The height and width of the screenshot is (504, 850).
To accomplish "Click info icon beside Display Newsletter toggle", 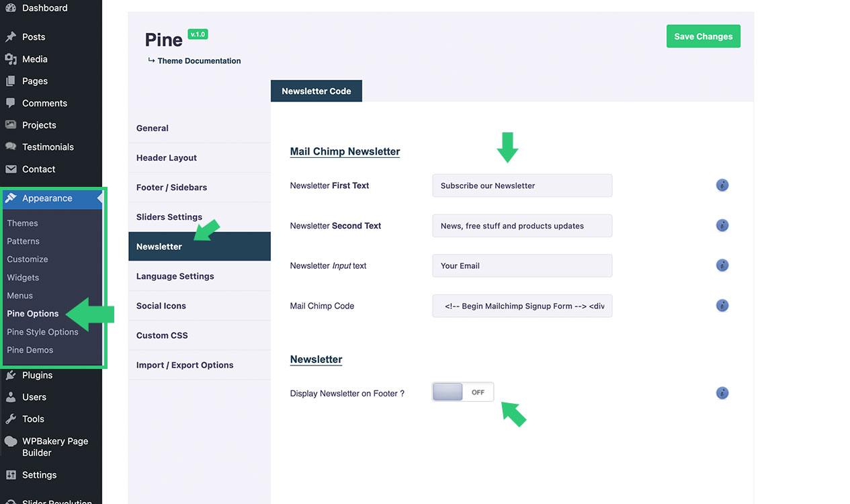I will click(722, 393).
